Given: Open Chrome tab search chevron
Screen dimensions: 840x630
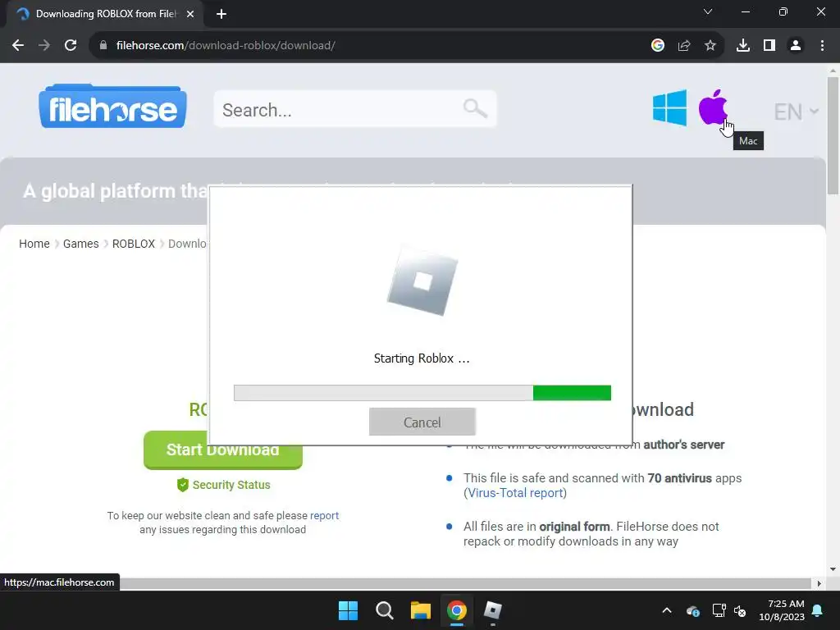Looking at the screenshot, I should click(x=708, y=11).
